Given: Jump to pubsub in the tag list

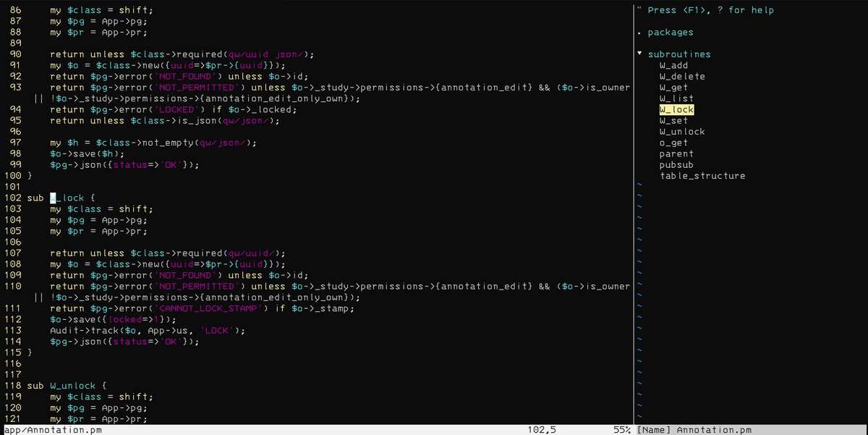Looking at the screenshot, I should pos(676,165).
